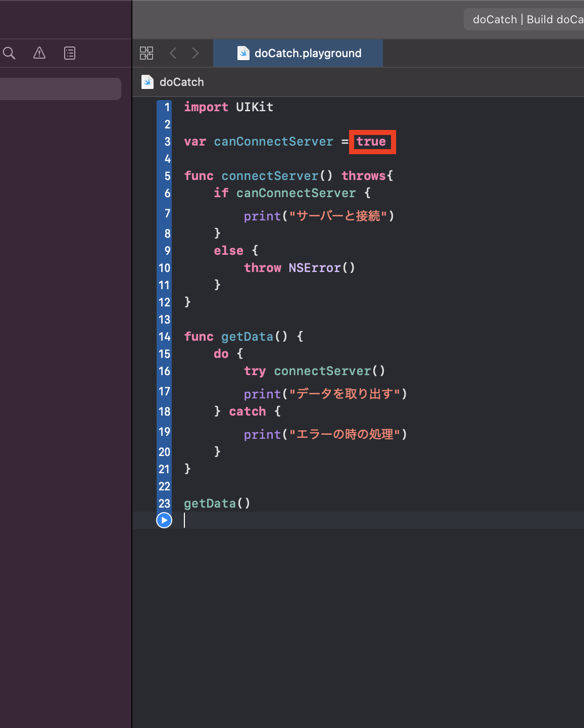
Task: Click NSError() on line 10
Action: pyautogui.click(x=322, y=268)
